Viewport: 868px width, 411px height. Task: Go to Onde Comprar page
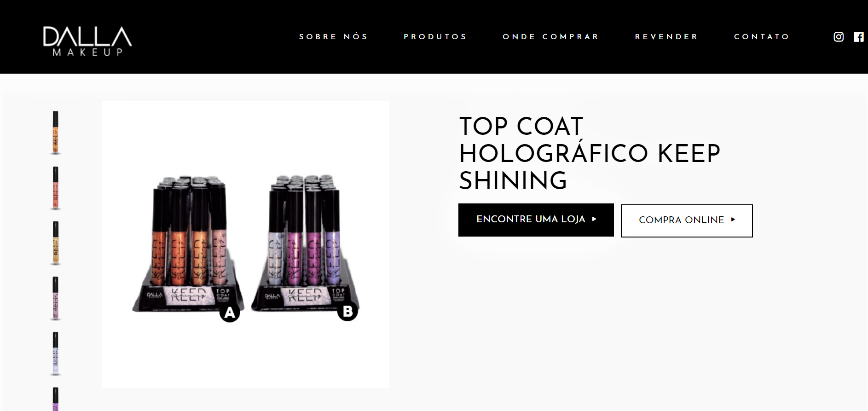(x=551, y=37)
